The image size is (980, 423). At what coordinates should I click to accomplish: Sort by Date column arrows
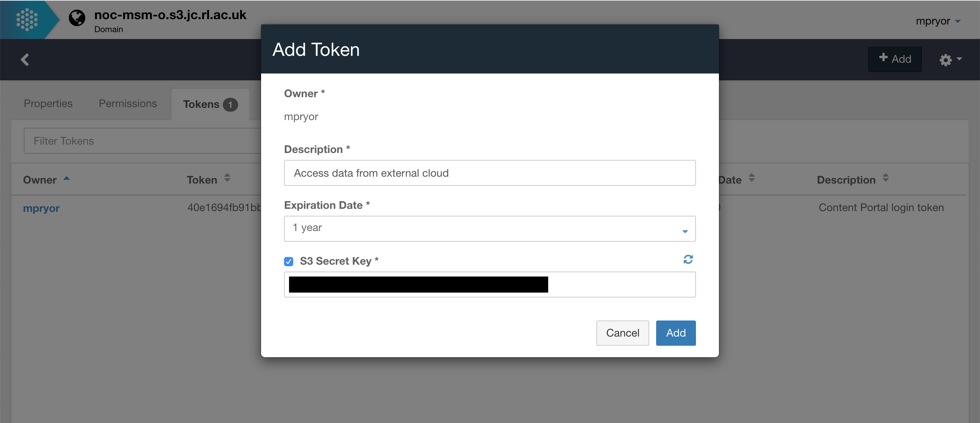click(x=751, y=178)
